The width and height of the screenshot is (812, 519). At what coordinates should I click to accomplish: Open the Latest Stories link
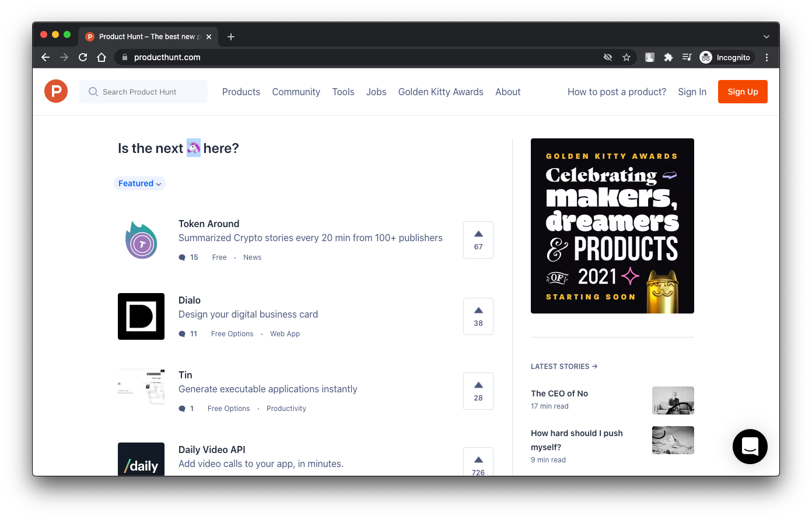pyautogui.click(x=564, y=367)
